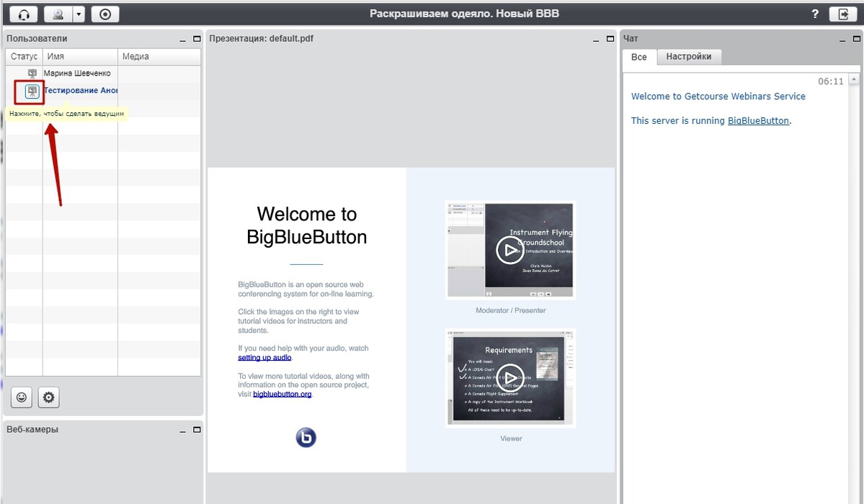Image resolution: width=864 pixels, height=504 pixels.
Task: Play the Moderator / Presenter tutorial video
Action: coord(510,250)
